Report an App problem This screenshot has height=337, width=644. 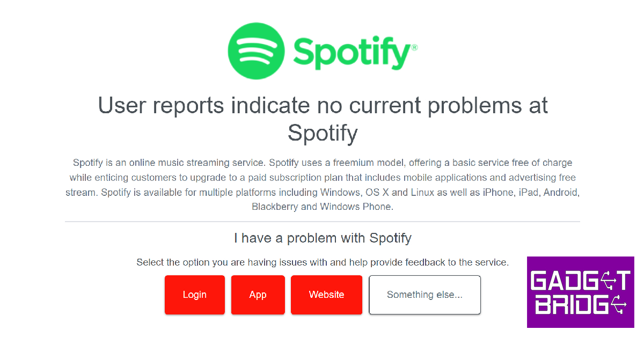coord(258,295)
